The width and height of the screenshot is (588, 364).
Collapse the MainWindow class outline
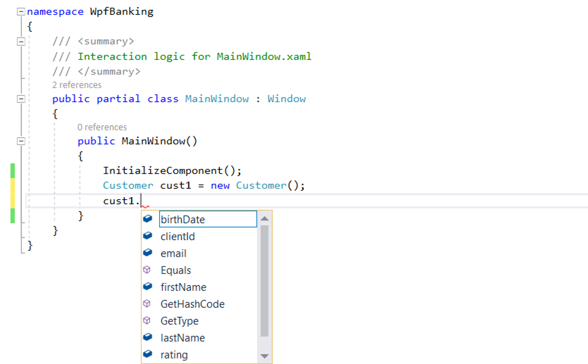point(21,99)
